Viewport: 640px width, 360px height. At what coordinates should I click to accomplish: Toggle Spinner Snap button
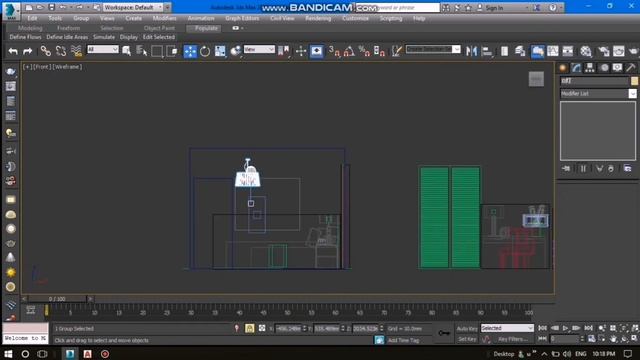click(379, 51)
